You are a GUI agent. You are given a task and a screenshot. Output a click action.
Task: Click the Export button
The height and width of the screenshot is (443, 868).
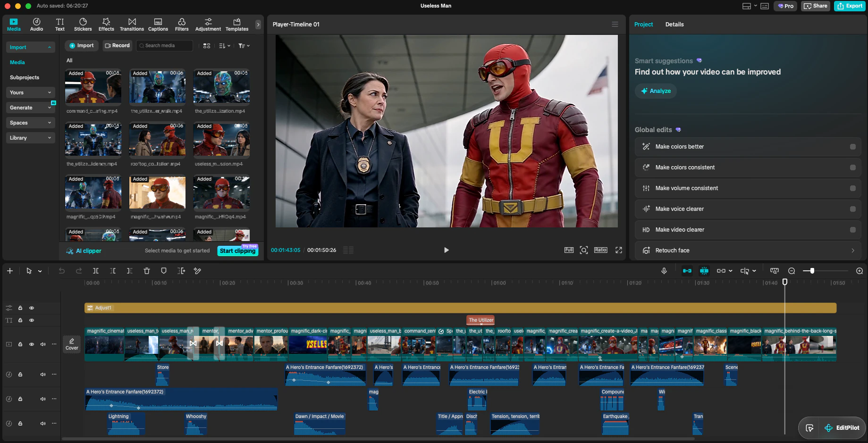click(x=850, y=6)
